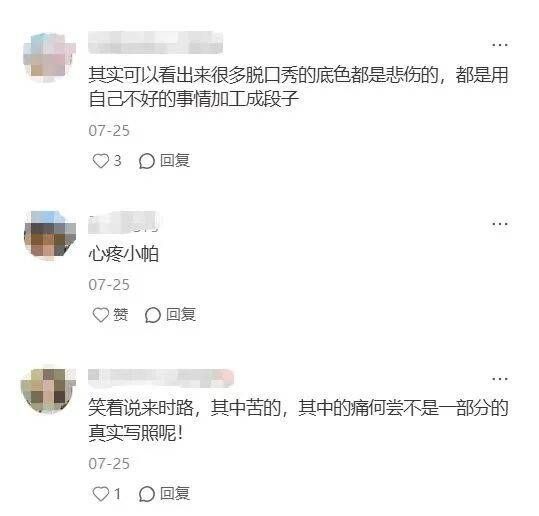
Task: Open second commenter's avatar profile
Action: 50,235
